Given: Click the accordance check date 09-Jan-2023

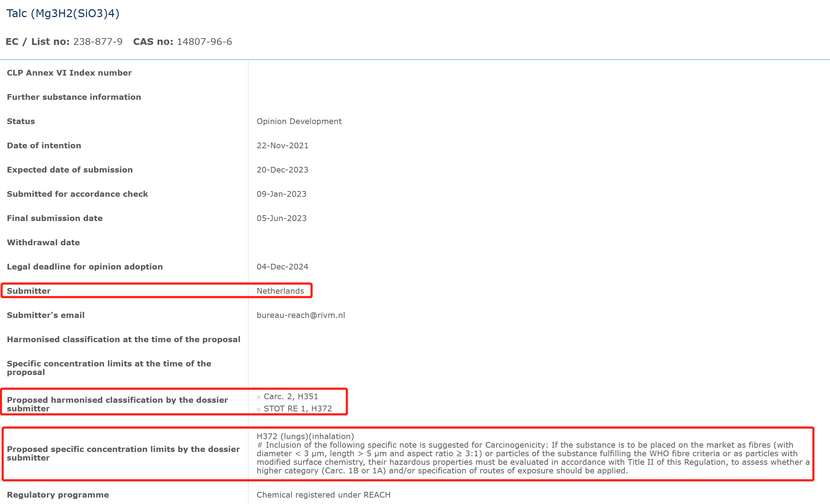Looking at the screenshot, I should click(x=281, y=194).
